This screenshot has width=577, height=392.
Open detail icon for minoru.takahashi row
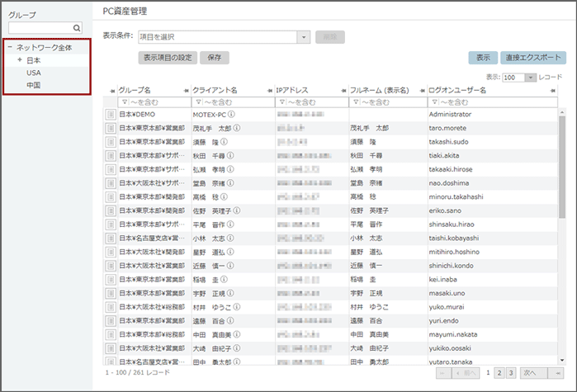[111, 197]
